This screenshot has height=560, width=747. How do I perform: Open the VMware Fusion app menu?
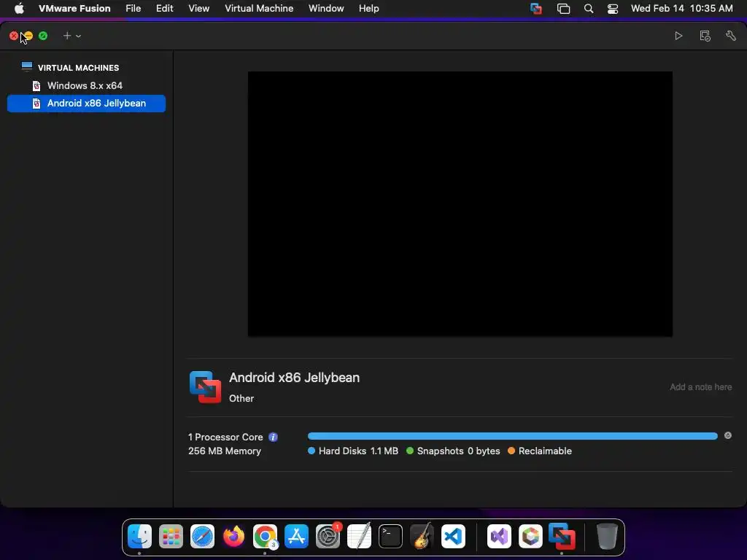click(x=74, y=9)
